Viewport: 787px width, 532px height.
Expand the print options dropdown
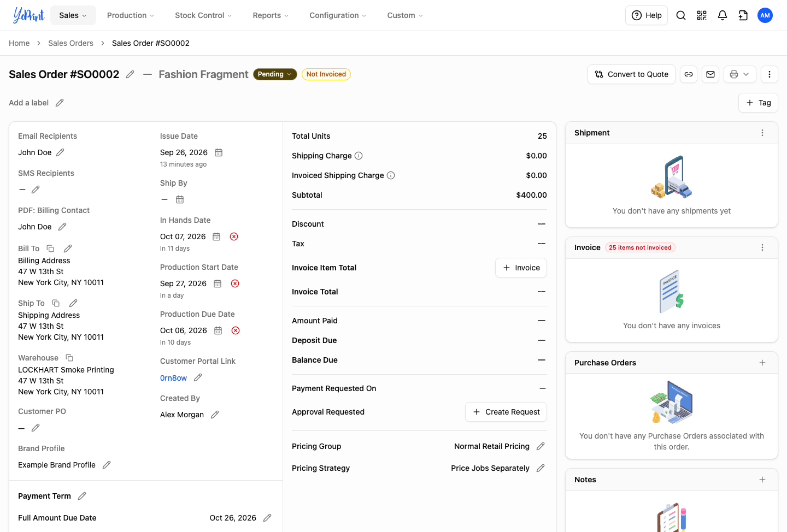pos(740,74)
